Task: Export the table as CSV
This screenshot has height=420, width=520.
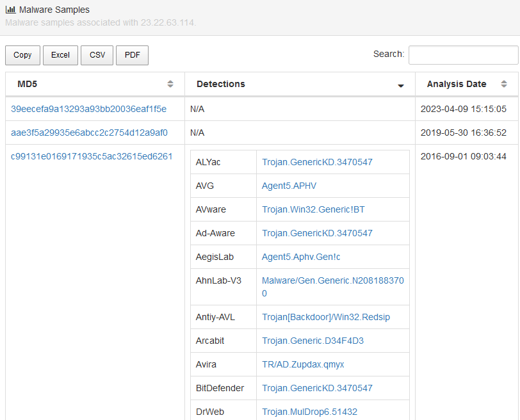Action: (97, 55)
